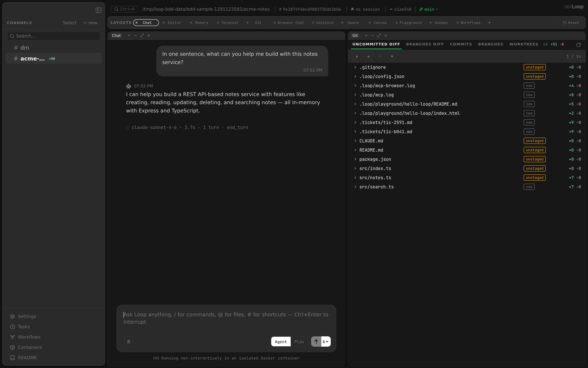Screen dimensions: 588x368
Task: Click the Select channels button
Action: click(x=69, y=23)
